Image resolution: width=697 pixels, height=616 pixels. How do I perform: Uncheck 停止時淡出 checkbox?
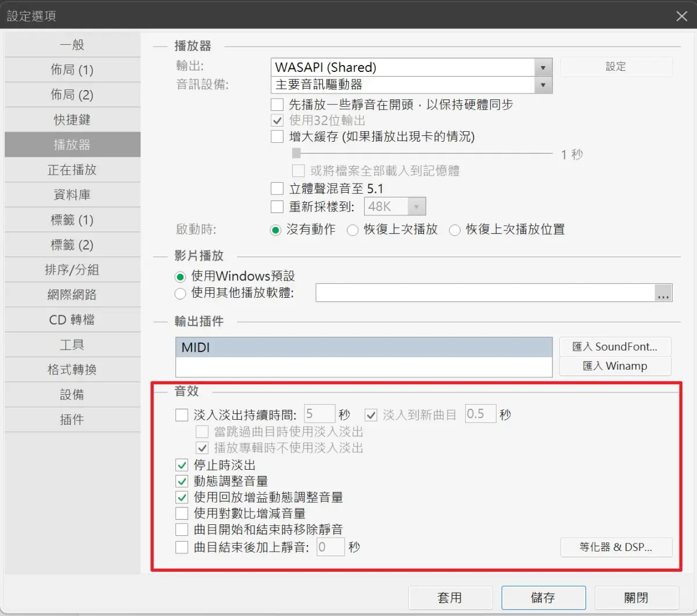pyautogui.click(x=182, y=465)
